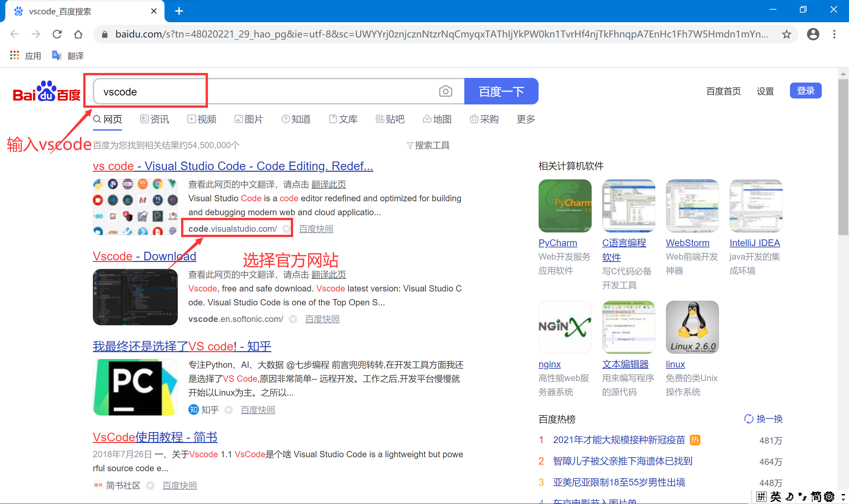This screenshot has width=849, height=504.
Task: Expand the arrow next to 知乎 source
Action: pyautogui.click(x=229, y=410)
